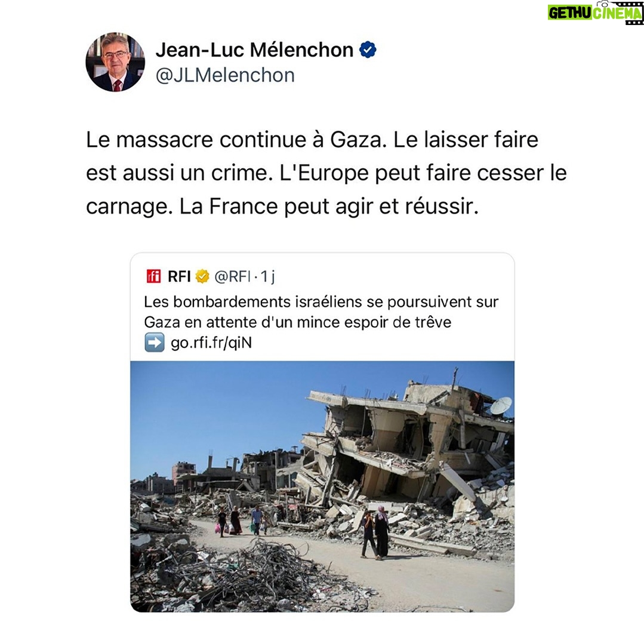The width and height of the screenshot is (644, 644).
Task: Click the satellite dish on the ruined building
Action: coord(501,405)
